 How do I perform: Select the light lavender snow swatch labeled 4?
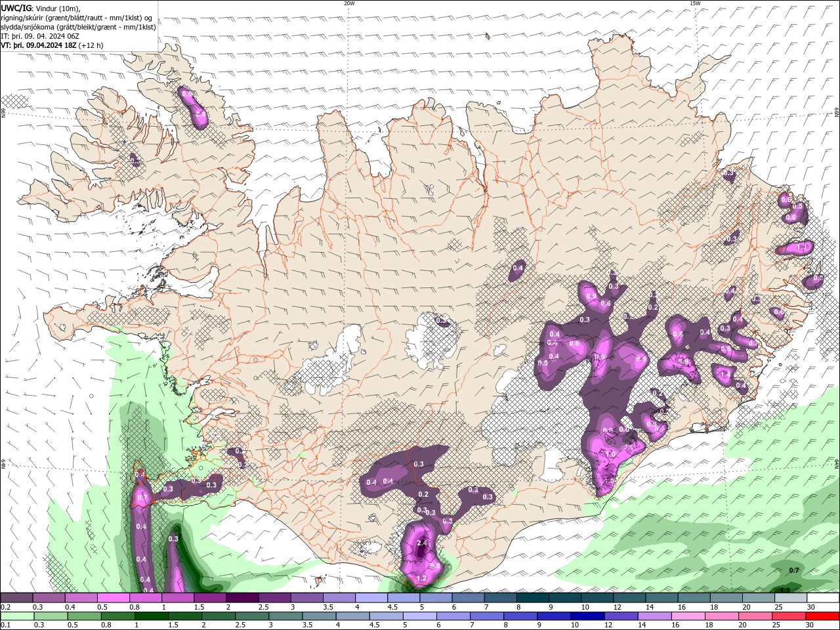371,598
